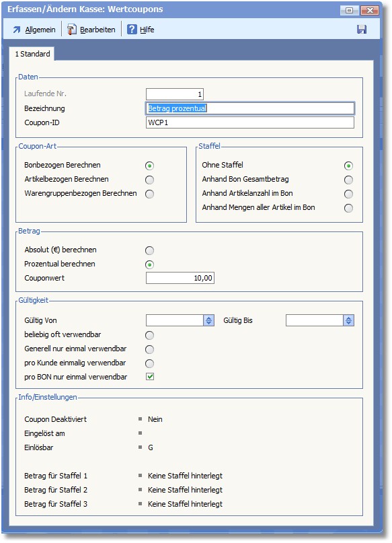Viewport: 392px width, 543px height.
Task: Close the Wertcoupons window
Action: [369, 10]
